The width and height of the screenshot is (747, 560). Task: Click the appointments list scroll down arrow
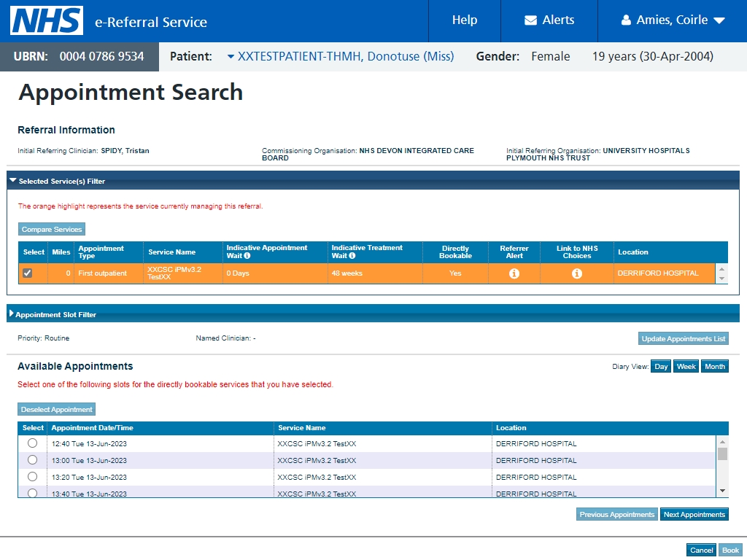pyautogui.click(x=722, y=491)
